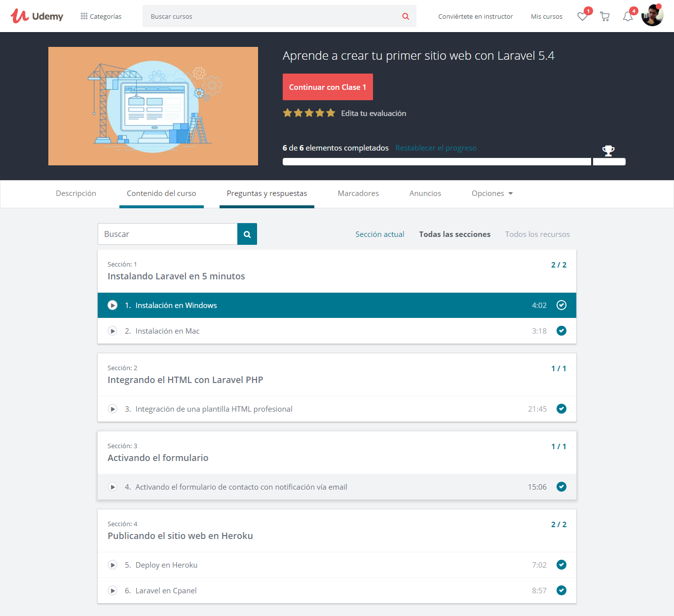Open the wishlist heart icon
The image size is (674, 616).
tap(582, 17)
